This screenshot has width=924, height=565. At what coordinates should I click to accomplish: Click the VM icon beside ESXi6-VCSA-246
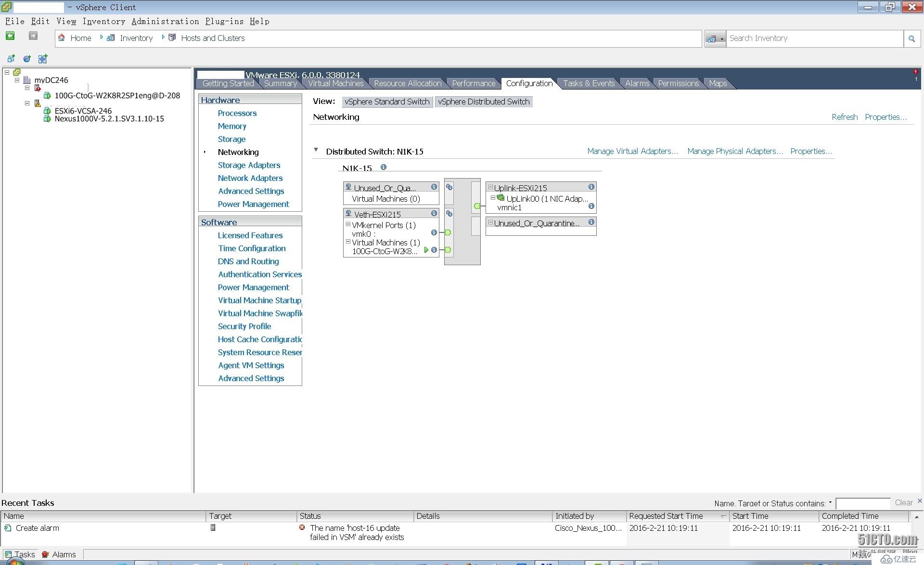tap(47, 111)
